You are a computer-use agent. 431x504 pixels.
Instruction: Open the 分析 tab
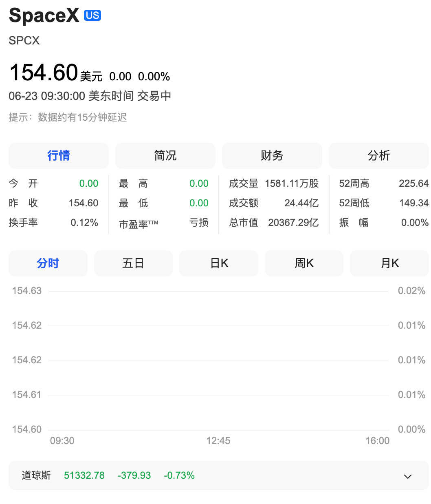tap(379, 155)
